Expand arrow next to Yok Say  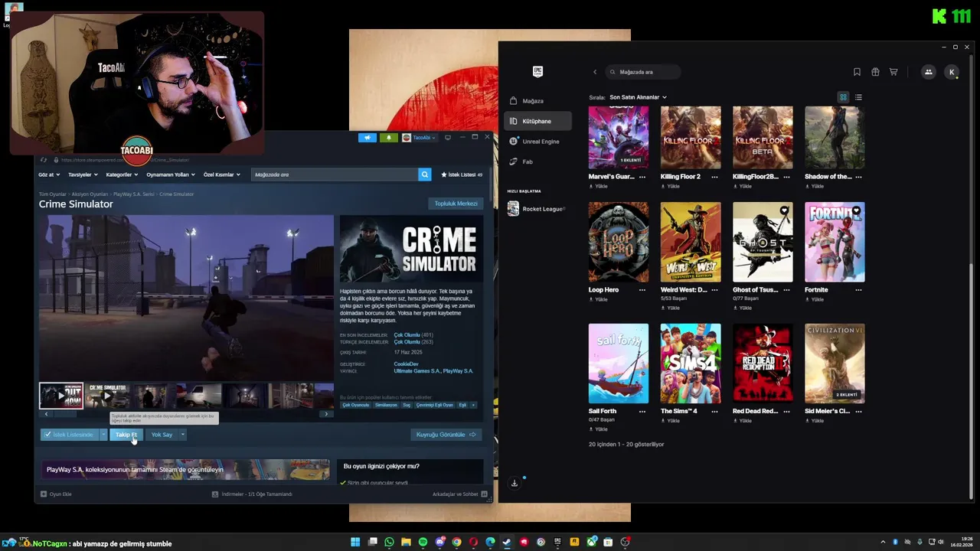click(x=182, y=435)
